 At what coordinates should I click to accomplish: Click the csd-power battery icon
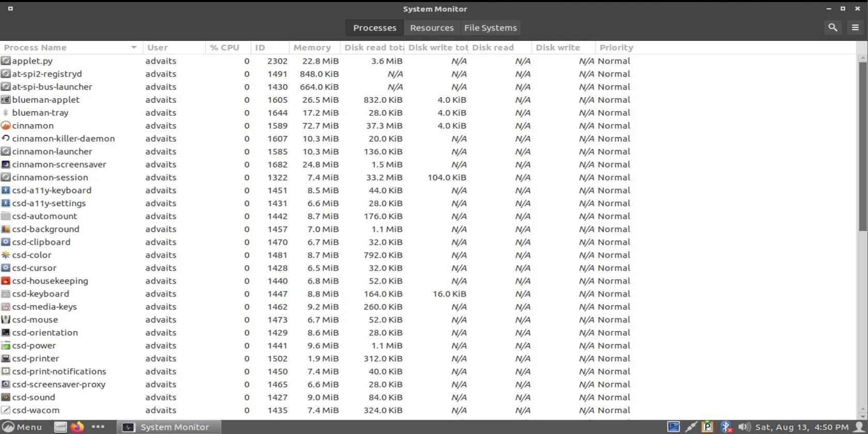tap(6, 346)
